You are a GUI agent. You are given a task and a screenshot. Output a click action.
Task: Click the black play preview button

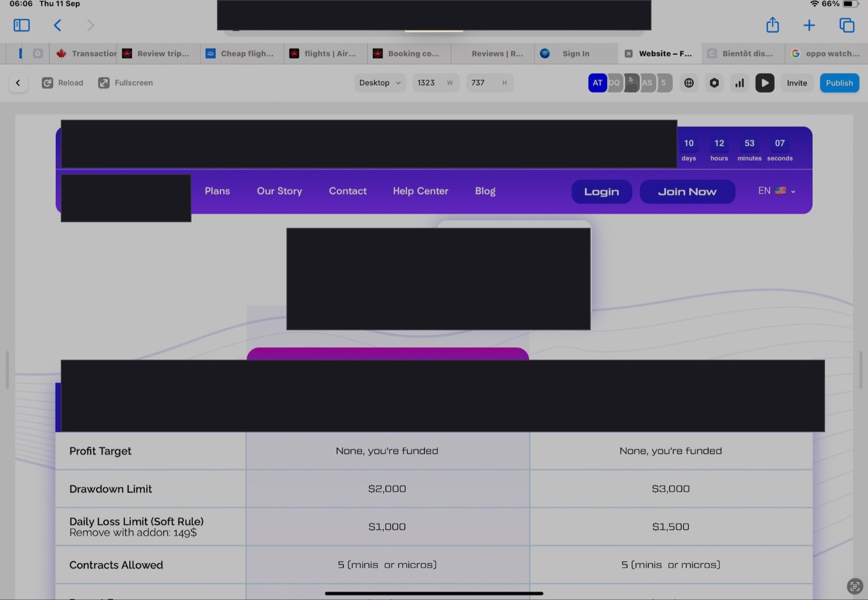click(x=765, y=83)
